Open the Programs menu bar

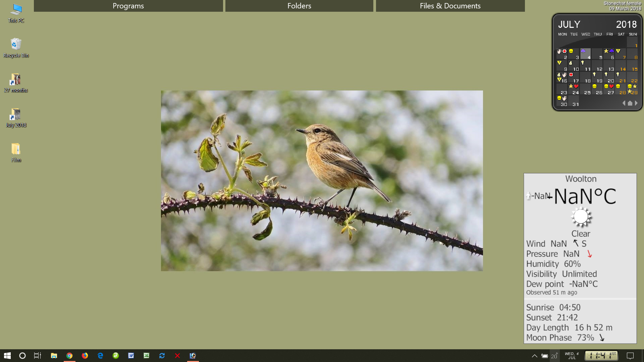pos(128,6)
